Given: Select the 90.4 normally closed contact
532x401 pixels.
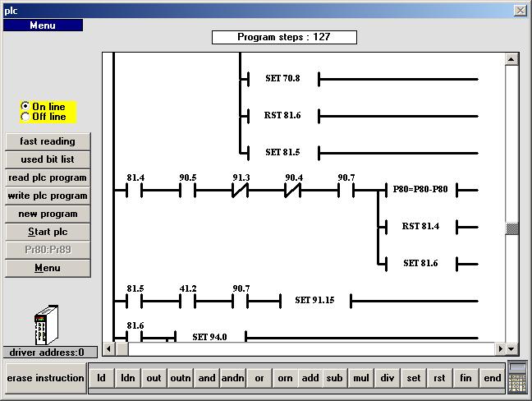Looking at the screenshot, I should 293,190.
